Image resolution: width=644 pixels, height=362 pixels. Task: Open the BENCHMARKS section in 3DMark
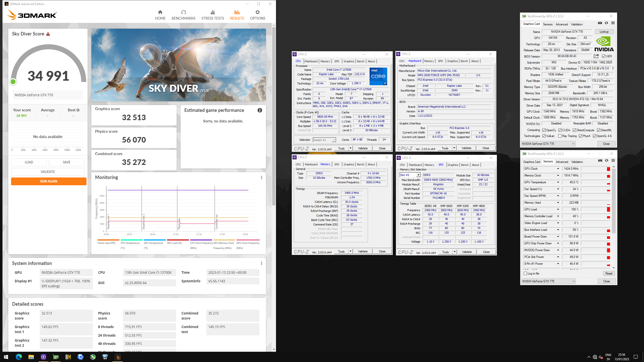183,15
